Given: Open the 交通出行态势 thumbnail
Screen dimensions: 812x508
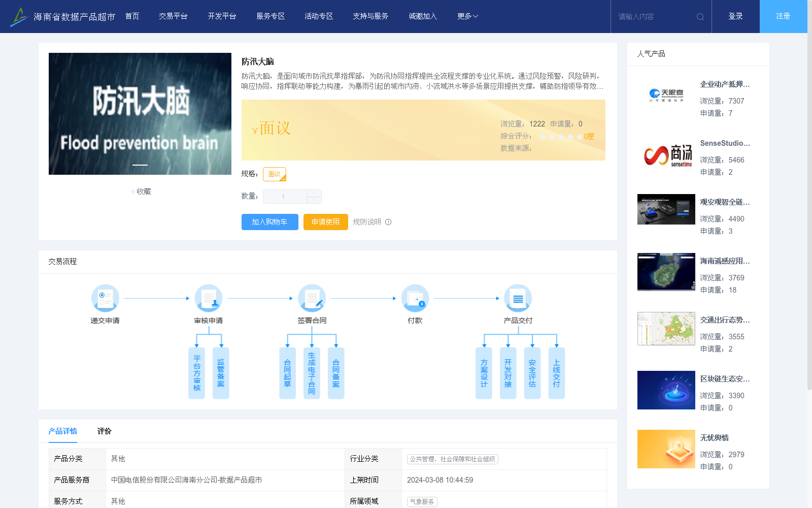Looking at the screenshot, I should [x=666, y=329].
